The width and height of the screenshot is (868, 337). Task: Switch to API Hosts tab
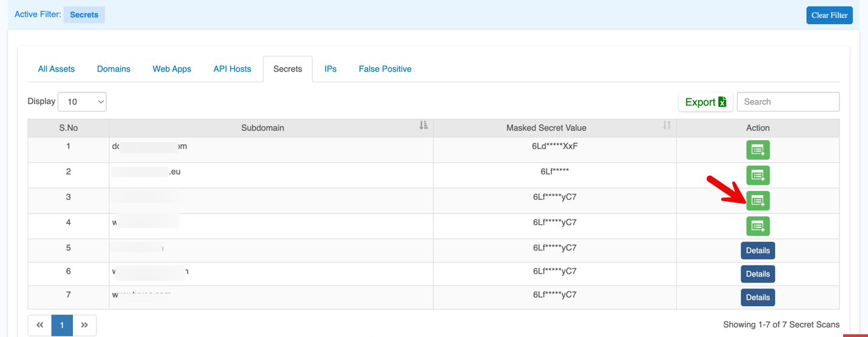[x=232, y=69]
